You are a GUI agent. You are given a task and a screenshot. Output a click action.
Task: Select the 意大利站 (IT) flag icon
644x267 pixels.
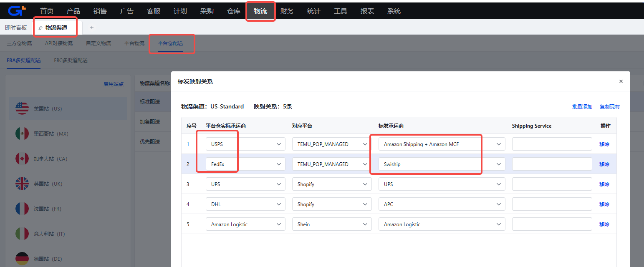pyautogui.click(x=22, y=234)
